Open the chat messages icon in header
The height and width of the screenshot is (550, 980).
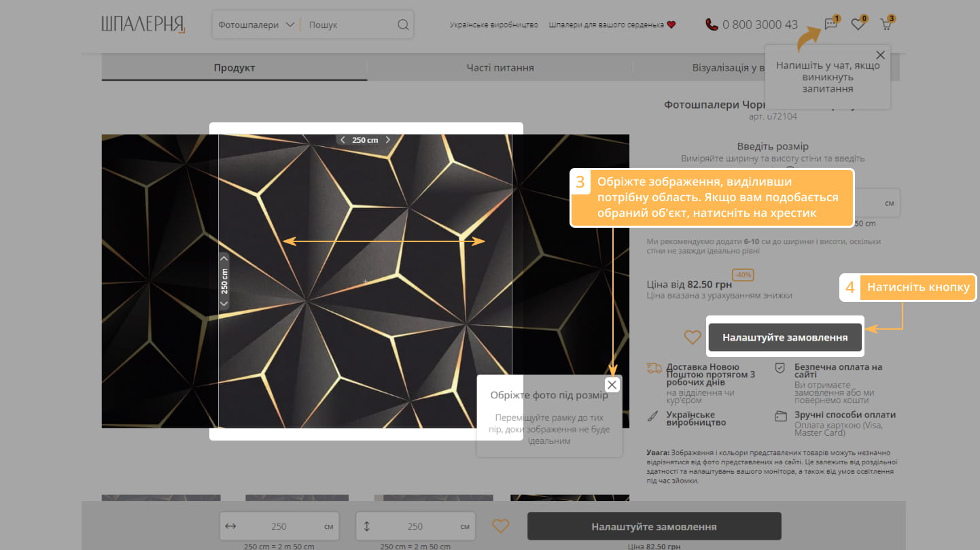click(x=830, y=24)
